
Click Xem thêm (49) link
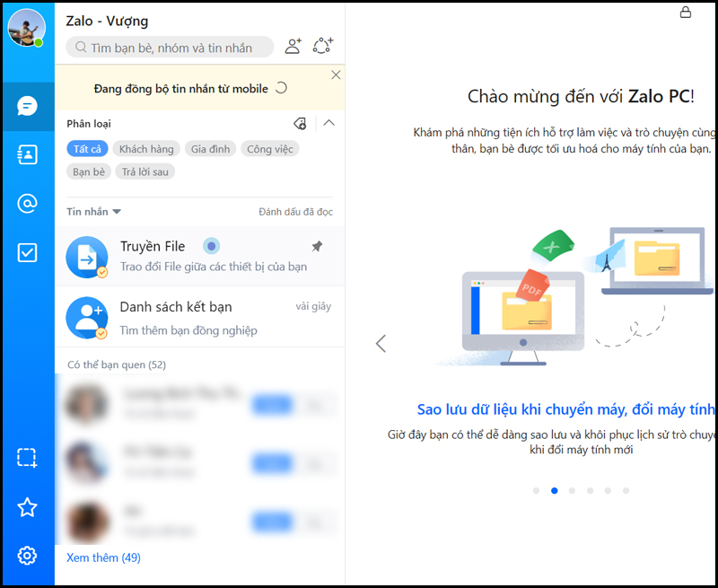tap(103, 557)
